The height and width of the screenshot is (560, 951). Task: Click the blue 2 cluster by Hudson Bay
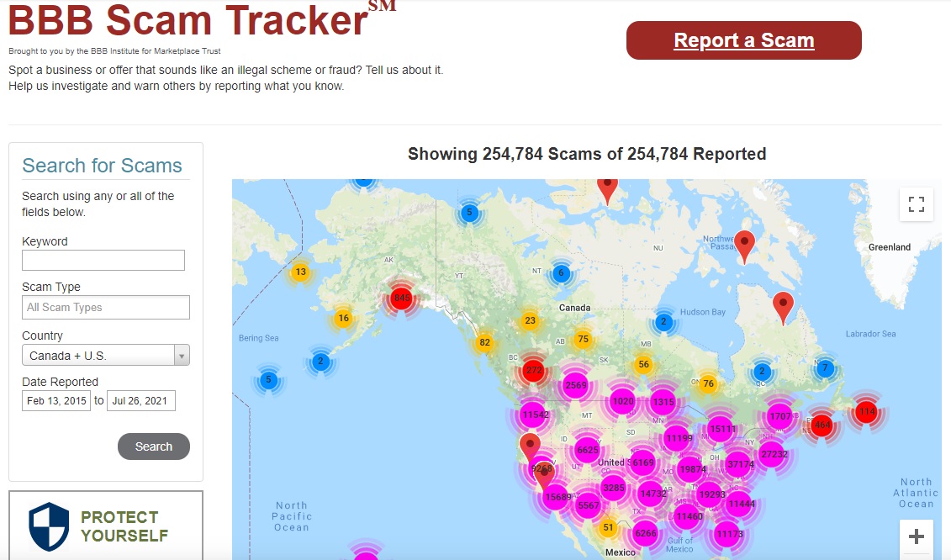[663, 321]
